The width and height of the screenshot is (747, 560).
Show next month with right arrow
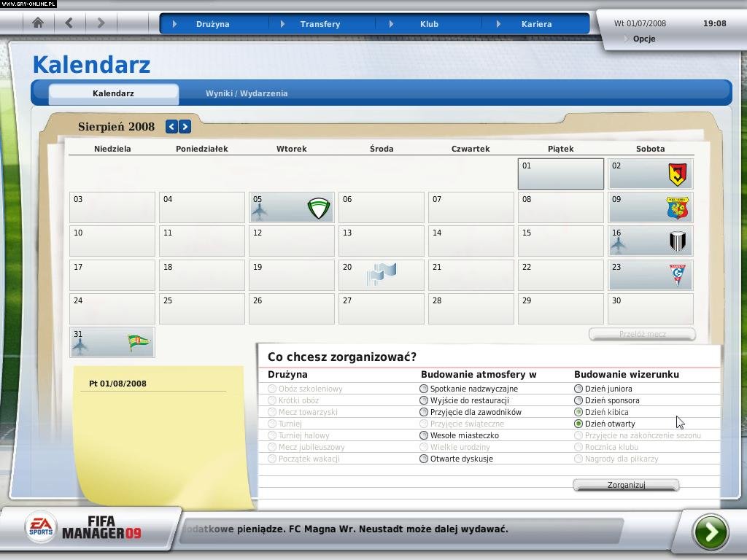185,127
